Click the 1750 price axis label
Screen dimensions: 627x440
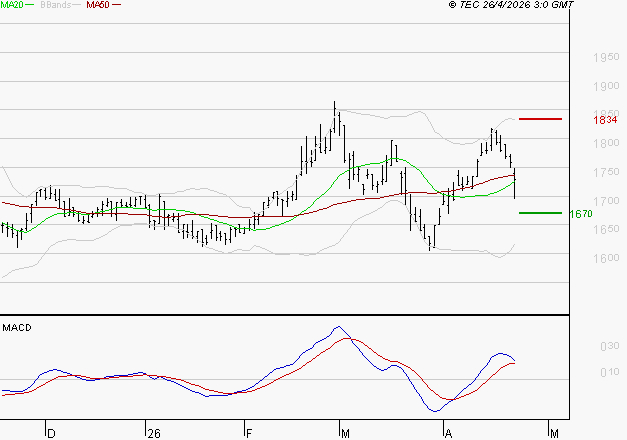606,172
